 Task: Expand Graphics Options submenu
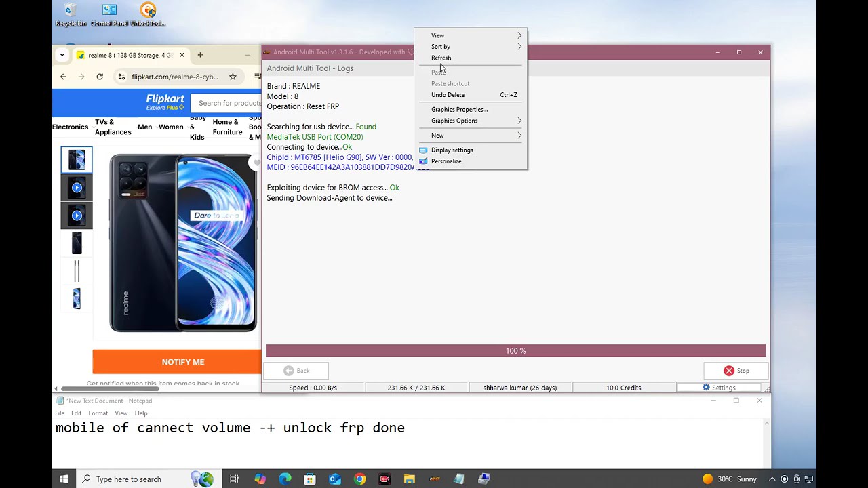(x=471, y=121)
